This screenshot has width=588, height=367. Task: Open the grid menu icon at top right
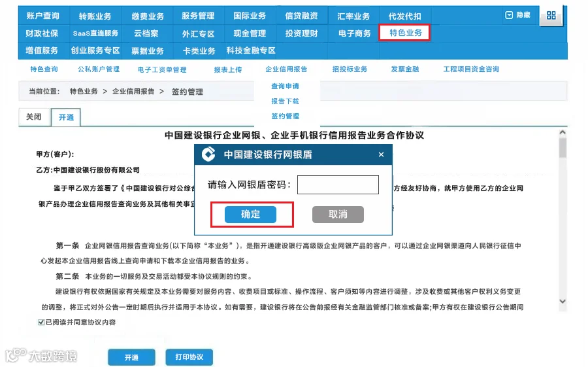pyautogui.click(x=551, y=16)
